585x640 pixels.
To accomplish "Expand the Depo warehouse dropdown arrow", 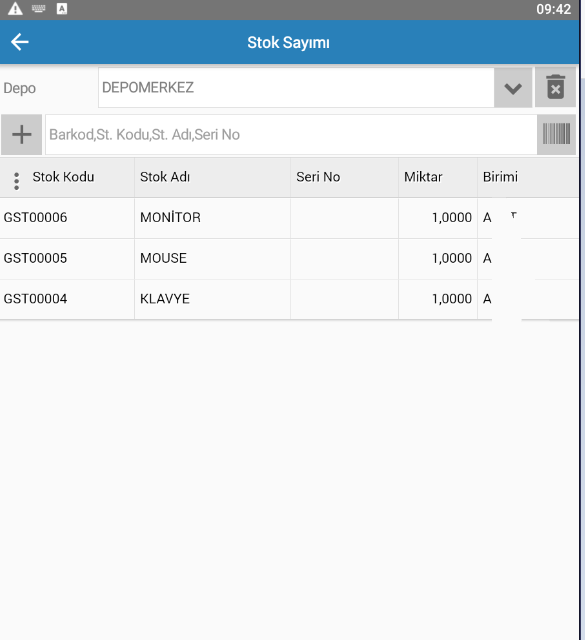I will 513,88.
